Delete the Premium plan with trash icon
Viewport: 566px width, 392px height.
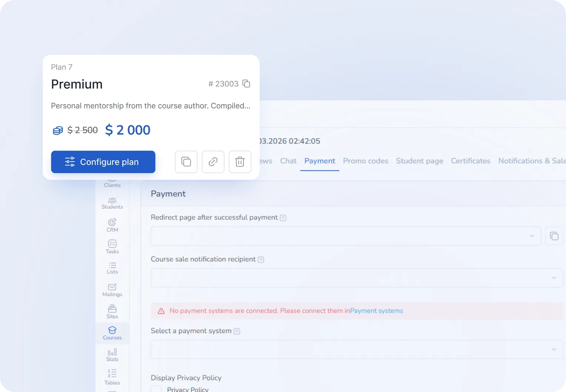[240, 162]
